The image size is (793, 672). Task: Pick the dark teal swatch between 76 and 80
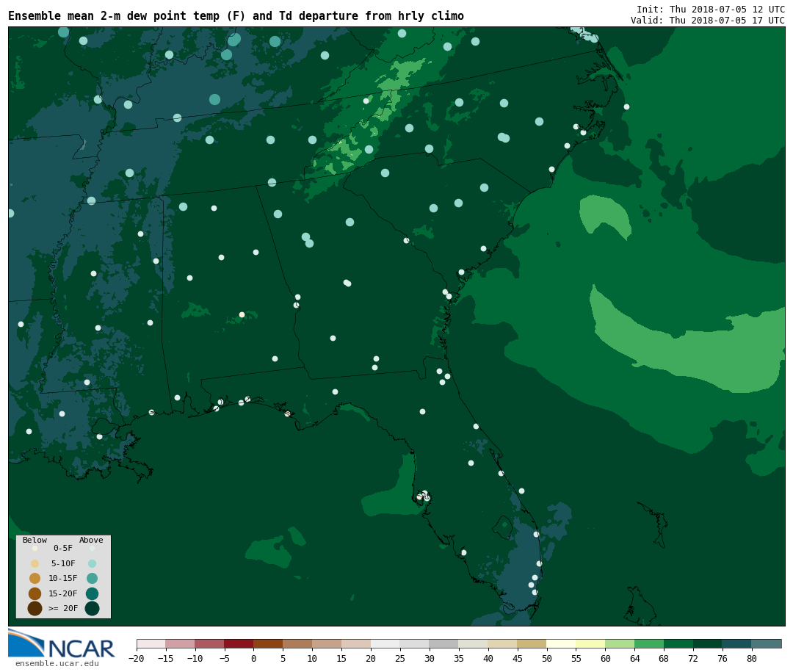tap(737, 643)
